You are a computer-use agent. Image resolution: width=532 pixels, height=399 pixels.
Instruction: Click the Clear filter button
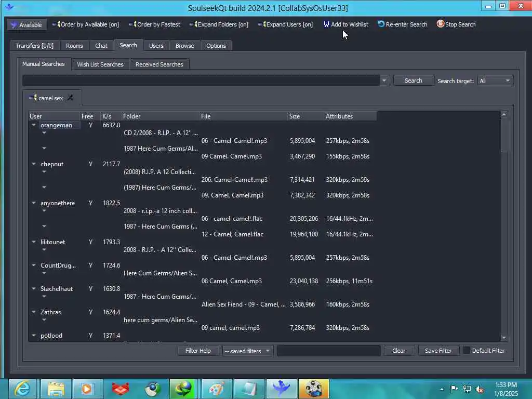(399, 351)
